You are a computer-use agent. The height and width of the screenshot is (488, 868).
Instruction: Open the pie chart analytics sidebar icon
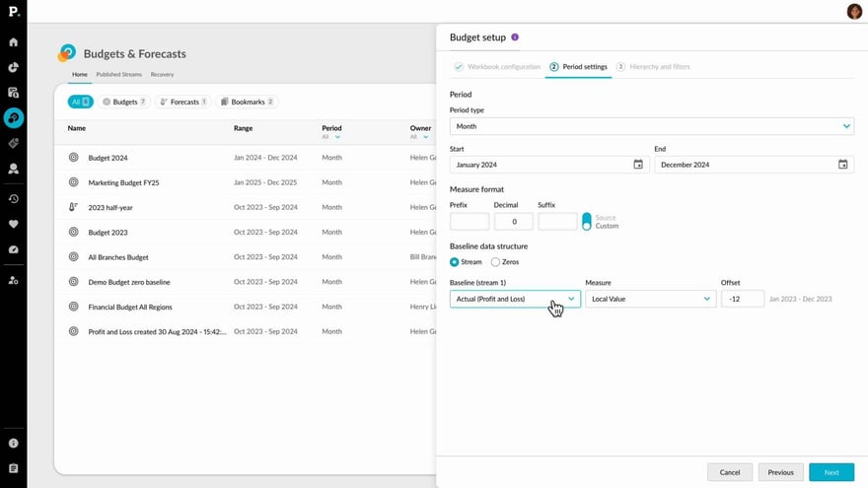(x=14, y=67)
